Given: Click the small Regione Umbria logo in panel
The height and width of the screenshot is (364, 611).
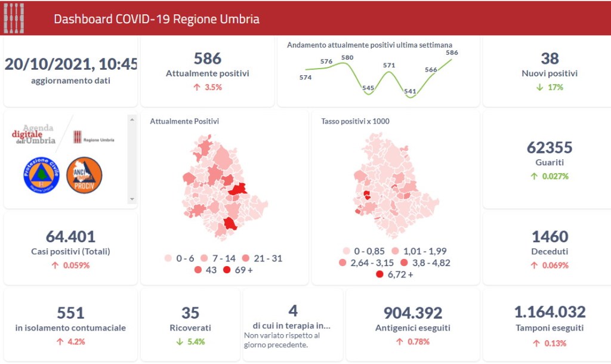Looking at the screenshot, I should [x=94, y=137].
